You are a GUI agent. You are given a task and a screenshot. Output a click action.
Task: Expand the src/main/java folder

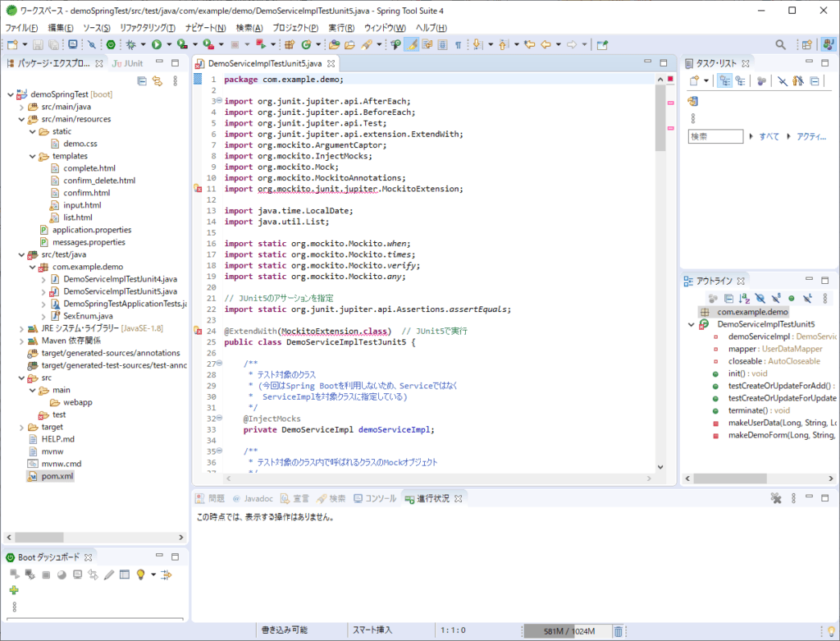pos(21,107)
